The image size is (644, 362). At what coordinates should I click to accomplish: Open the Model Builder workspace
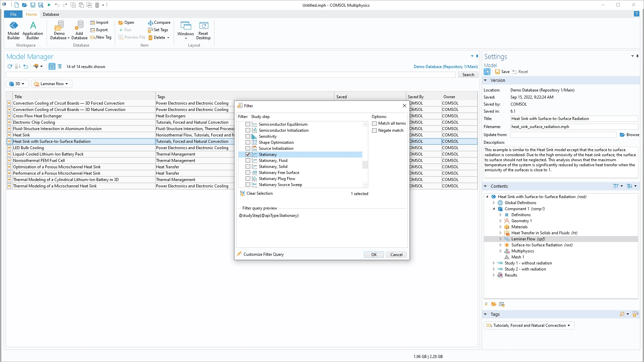[x=13, y=30]
